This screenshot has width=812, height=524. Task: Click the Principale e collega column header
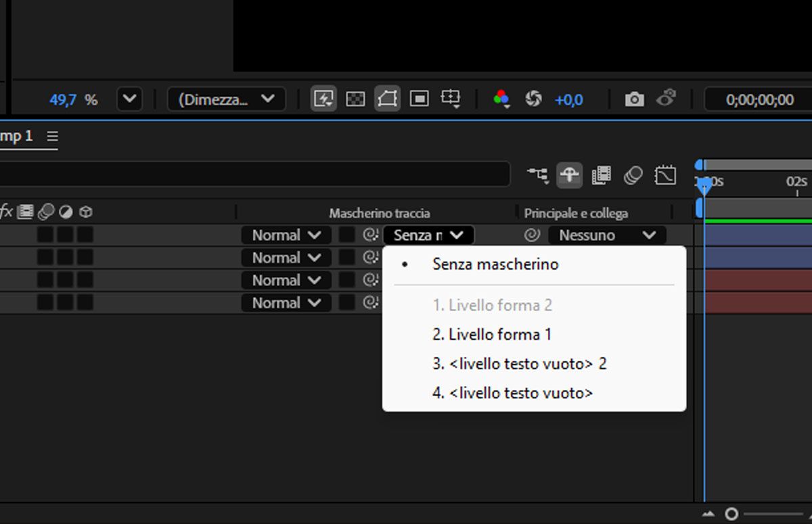(x=576, y=213)
